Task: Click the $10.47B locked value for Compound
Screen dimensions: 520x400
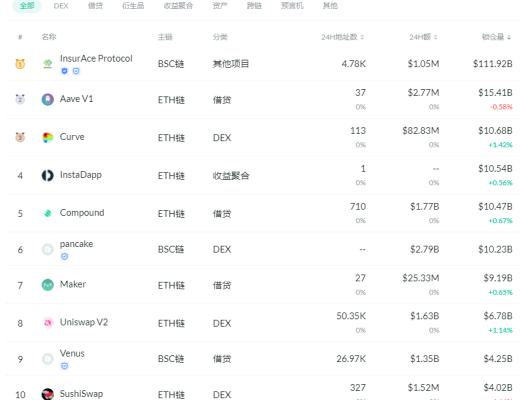Action: click(495, 207)
